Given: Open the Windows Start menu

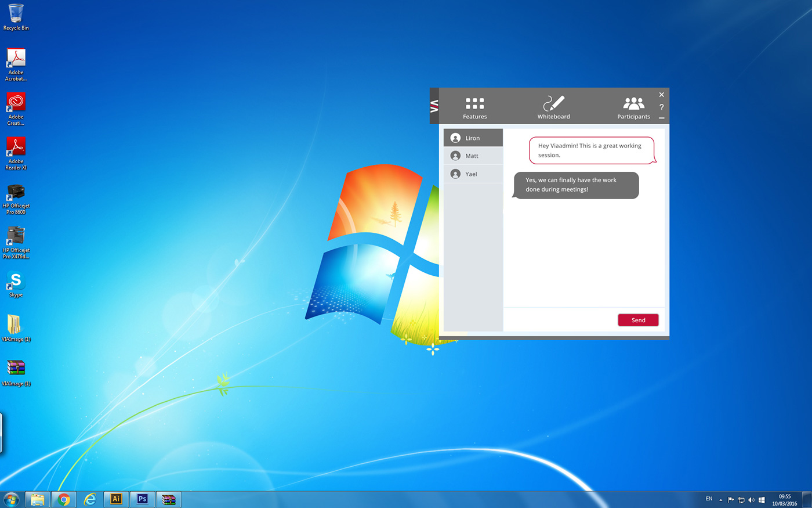Looking at the screenshot, I should [11, 499].
